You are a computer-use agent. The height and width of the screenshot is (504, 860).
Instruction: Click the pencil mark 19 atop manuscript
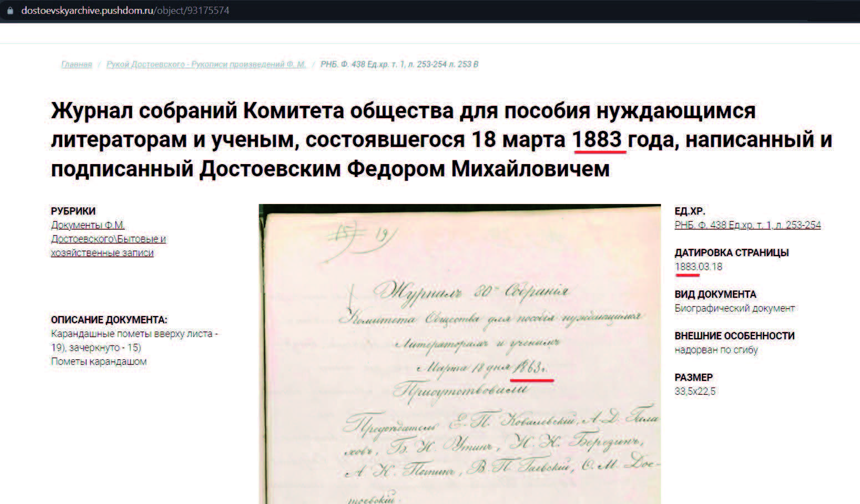(381, 235)
